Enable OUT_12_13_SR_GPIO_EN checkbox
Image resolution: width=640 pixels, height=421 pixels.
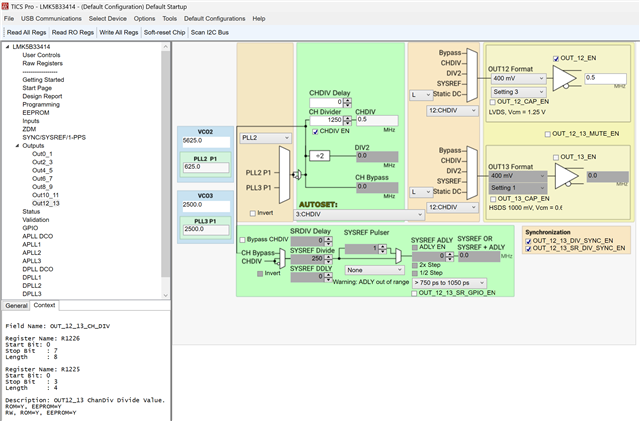point(414,293)
